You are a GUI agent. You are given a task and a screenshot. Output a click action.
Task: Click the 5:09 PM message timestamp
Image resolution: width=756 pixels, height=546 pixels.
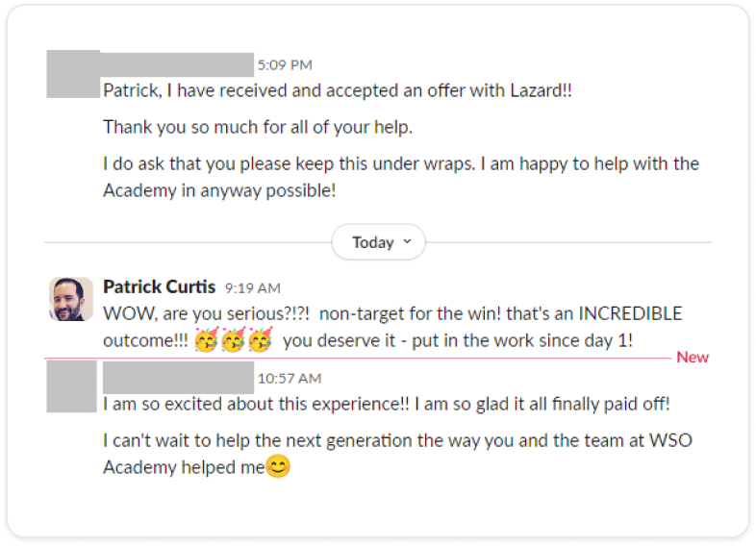point(285,64)
